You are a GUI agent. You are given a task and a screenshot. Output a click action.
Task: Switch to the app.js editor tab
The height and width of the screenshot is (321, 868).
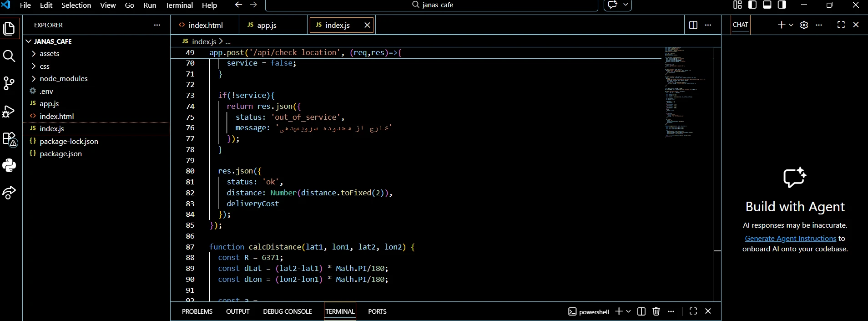click(x=267, y=25)
